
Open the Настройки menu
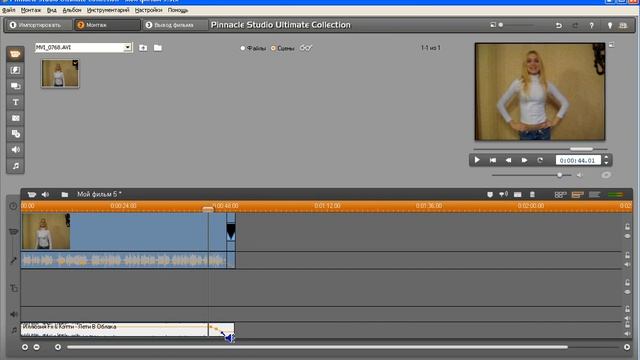tap(149, 10)
